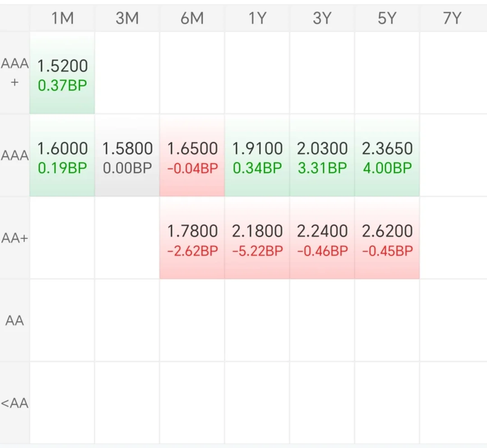Open the AA+ 6M cell showing 1.7800
This screenshot has width=487, height=448.
point(192,239)
